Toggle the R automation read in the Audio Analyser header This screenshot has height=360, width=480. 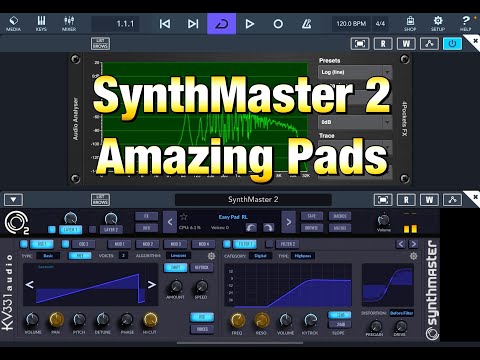[383, 44]
